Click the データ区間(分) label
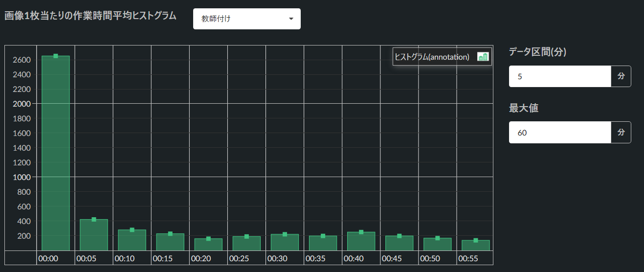The width and height of the screenshot is (644, 272). pyautogui.click(x=537, y=52)
